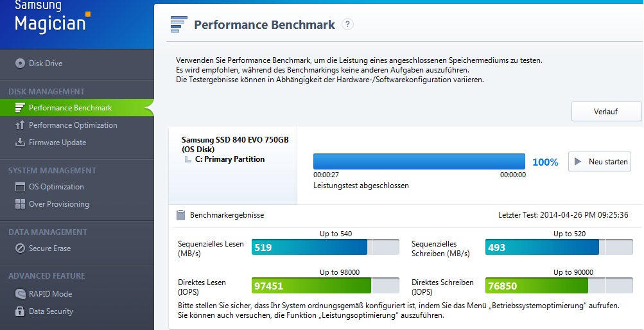This screenshot has width=644, height=330.
Task: Click the Up to 90000 label
Action: point(573,272)
